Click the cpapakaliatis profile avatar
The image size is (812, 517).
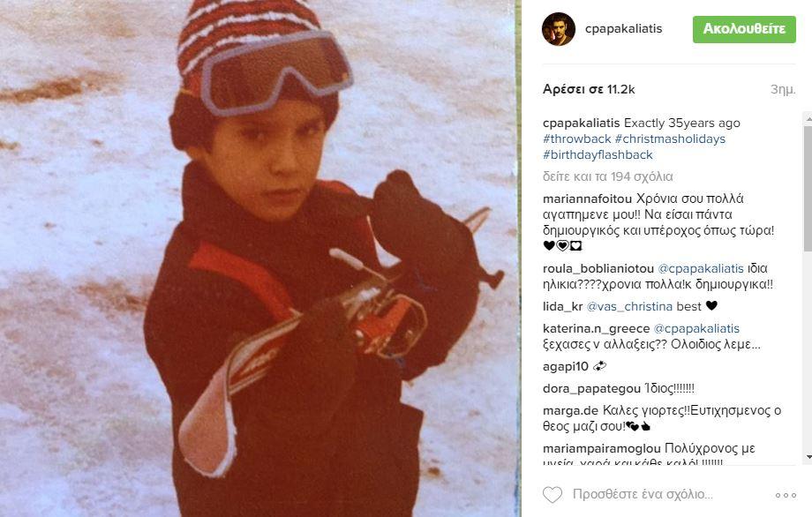558,29
